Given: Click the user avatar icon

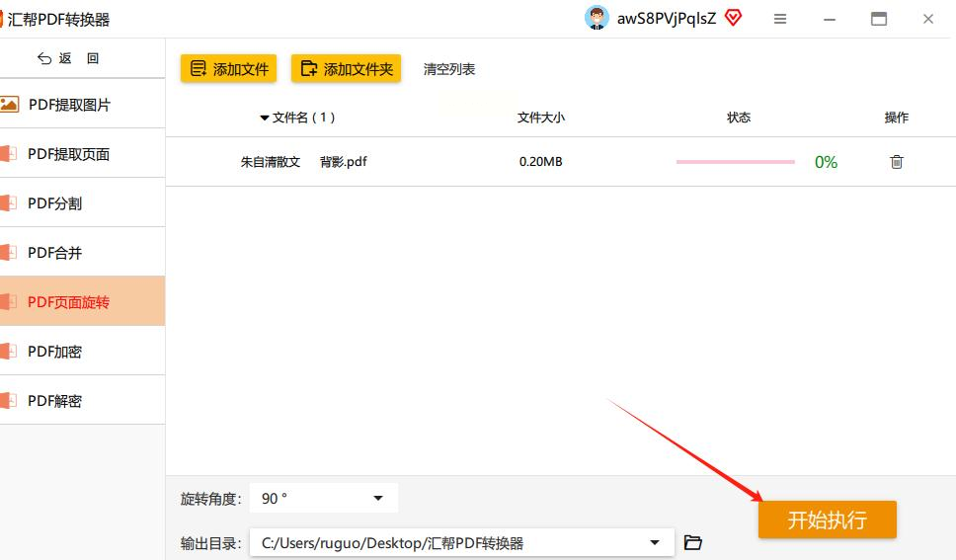Looking at the screenshot, I should point(597,18).
